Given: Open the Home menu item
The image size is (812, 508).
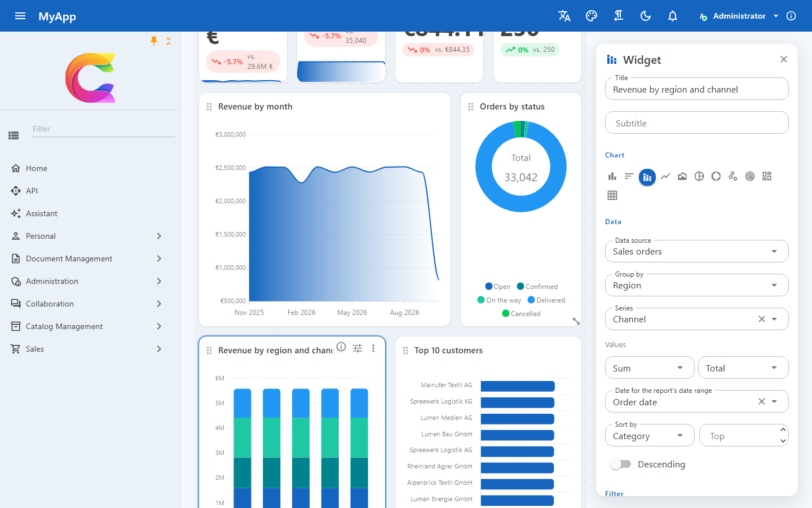Looking at the screenshot, I should pos(90,168).
